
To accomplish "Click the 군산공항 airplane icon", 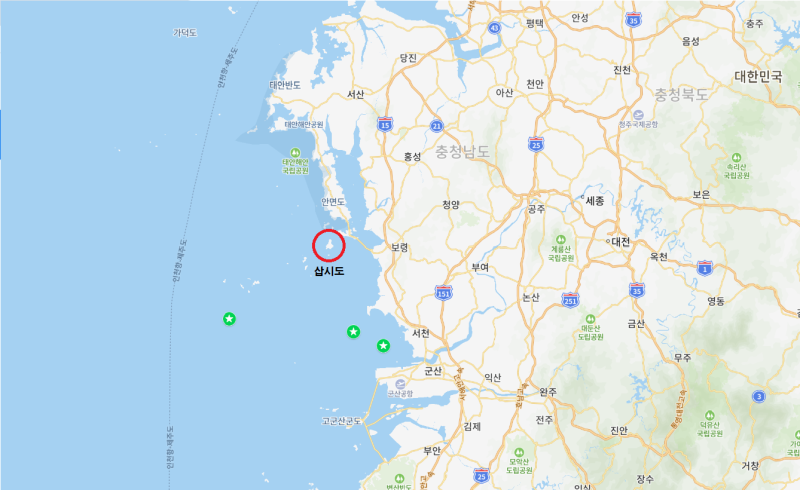I will (x=400, y=384).
